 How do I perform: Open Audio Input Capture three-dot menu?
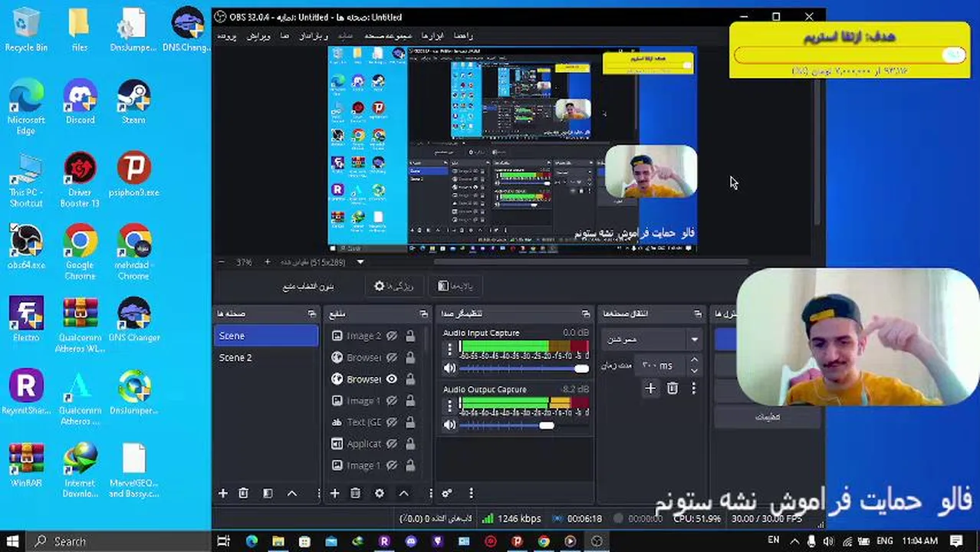(450, 349)
